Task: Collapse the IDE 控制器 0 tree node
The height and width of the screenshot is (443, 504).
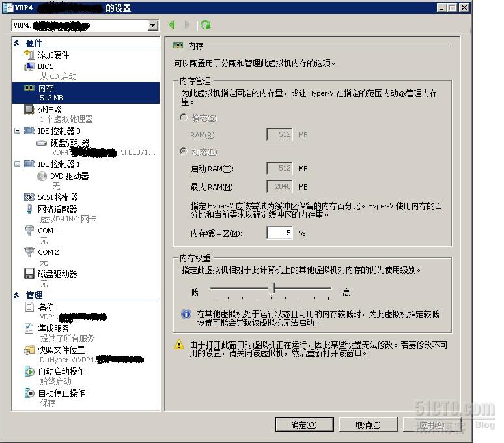Action: coord(18,130)
